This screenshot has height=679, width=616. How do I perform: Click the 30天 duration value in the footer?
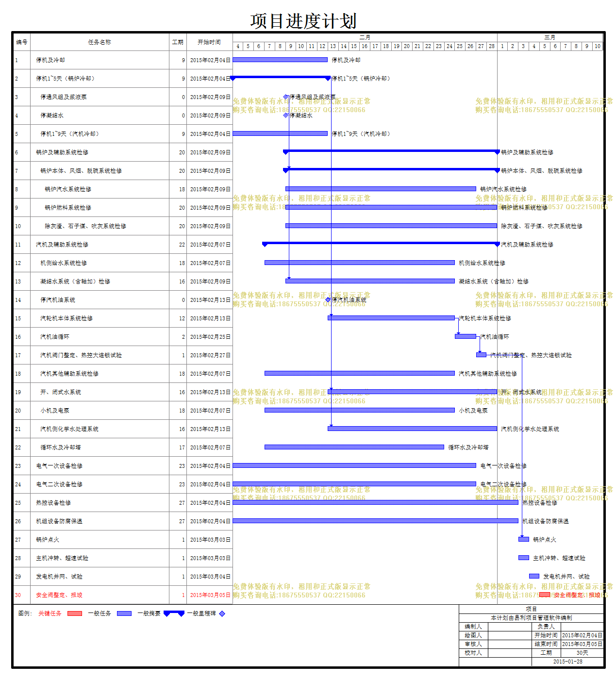582,653
